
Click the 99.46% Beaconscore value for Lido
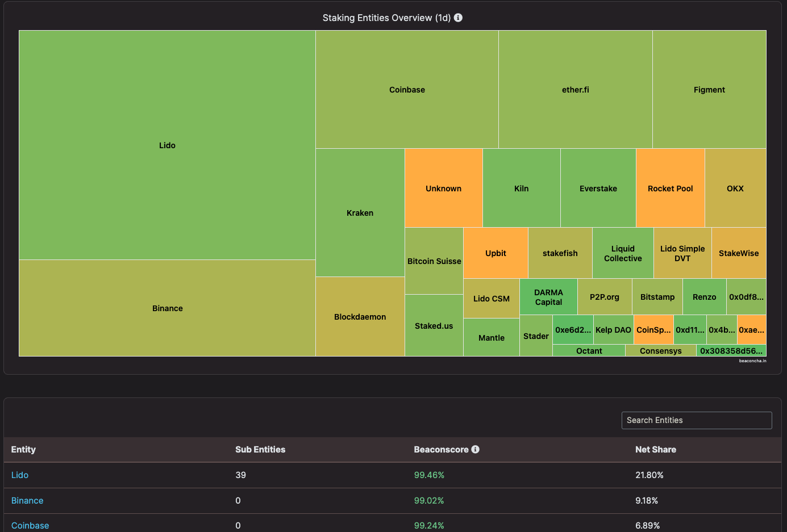click(x=429, y=475)
